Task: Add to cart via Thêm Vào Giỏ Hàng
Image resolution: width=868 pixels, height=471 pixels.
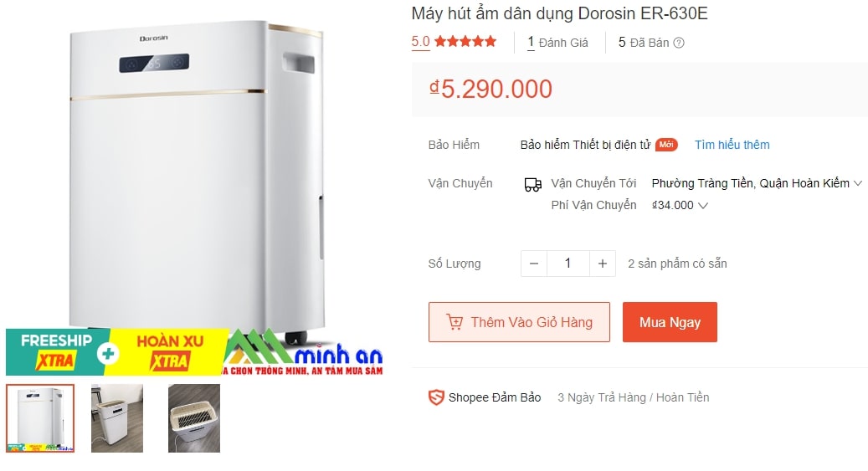Action: tap(519, 322)
